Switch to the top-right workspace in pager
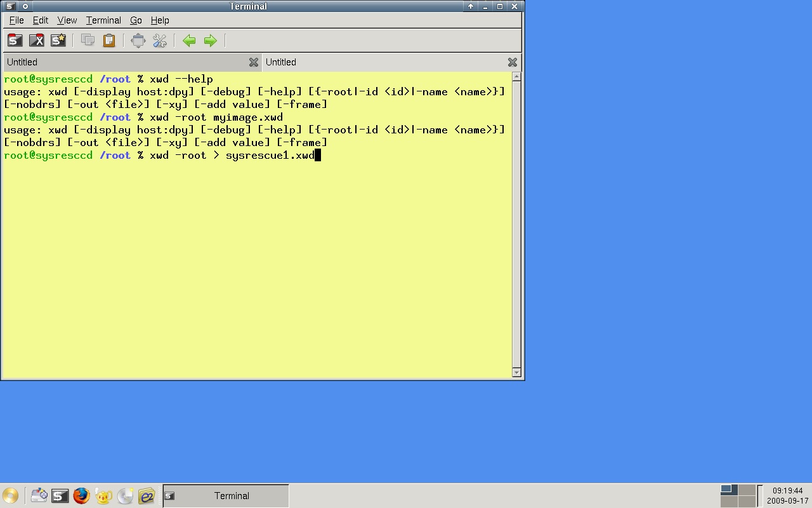 pyautogui.click(x=747, y=490)
